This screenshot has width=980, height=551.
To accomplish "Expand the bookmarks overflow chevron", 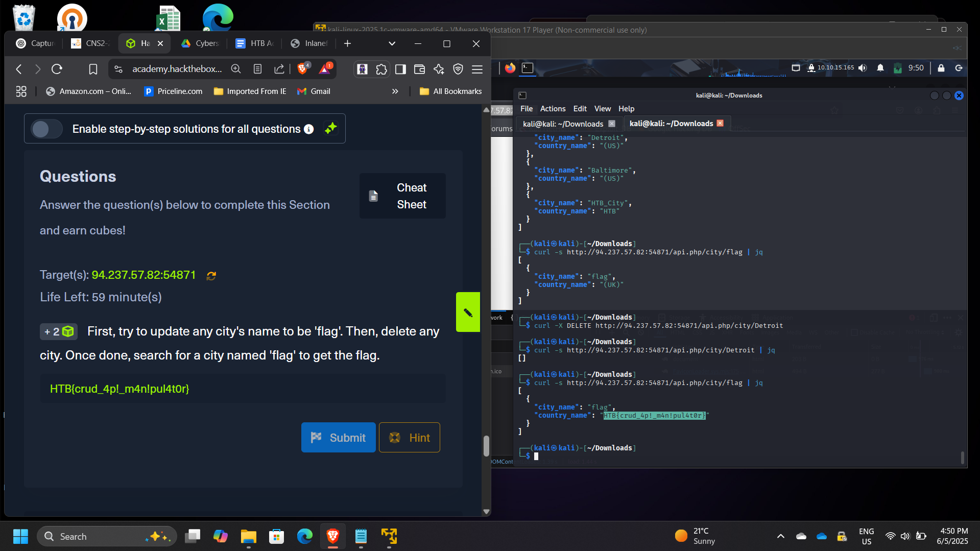I will (395, 91).
